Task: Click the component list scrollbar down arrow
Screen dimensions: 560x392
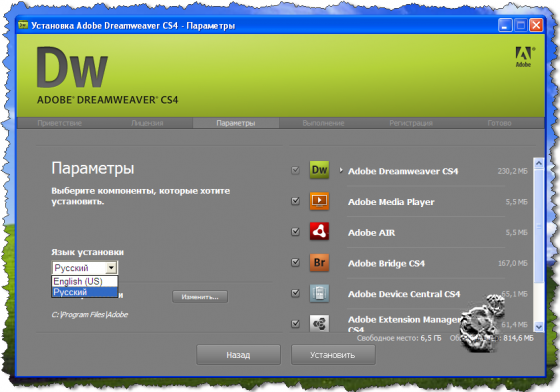Action: pos(538,326)
